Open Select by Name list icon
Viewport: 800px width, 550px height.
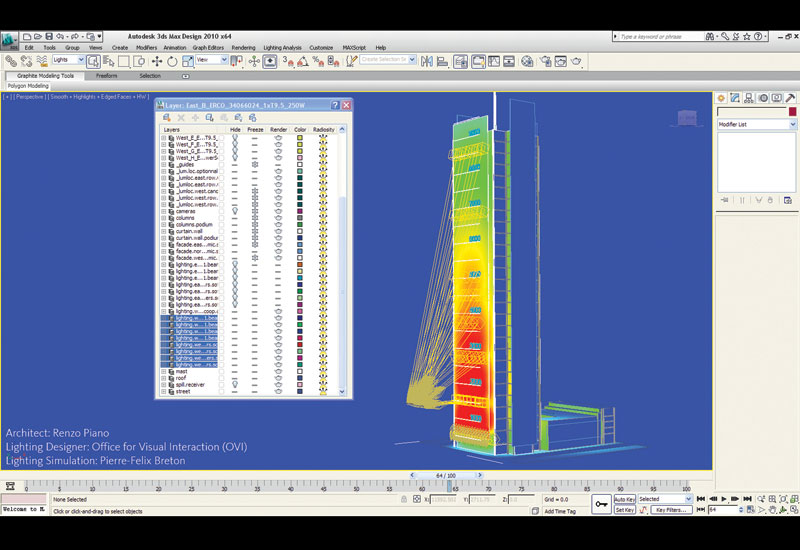coord(109,62)
